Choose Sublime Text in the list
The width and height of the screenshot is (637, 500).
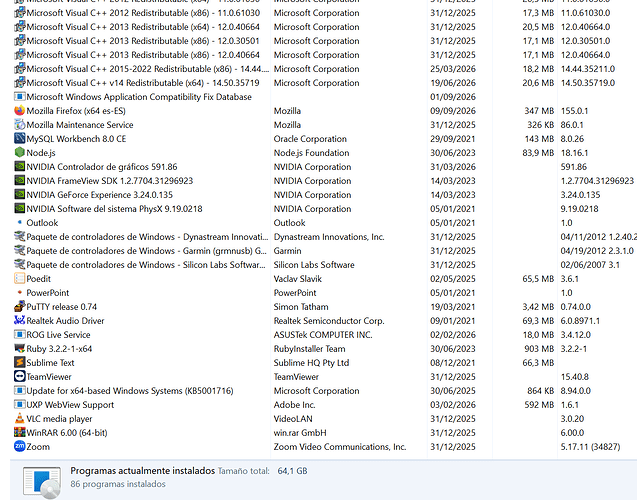[50, 363]
